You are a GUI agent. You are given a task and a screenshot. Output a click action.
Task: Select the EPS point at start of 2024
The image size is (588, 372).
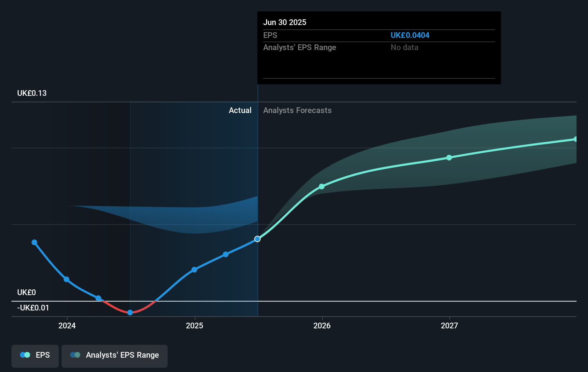[67, 279]
